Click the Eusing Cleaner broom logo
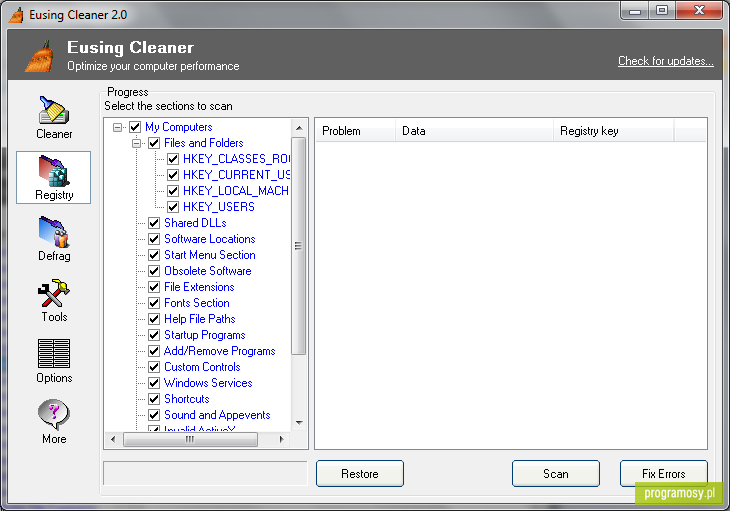 [40, 57]
